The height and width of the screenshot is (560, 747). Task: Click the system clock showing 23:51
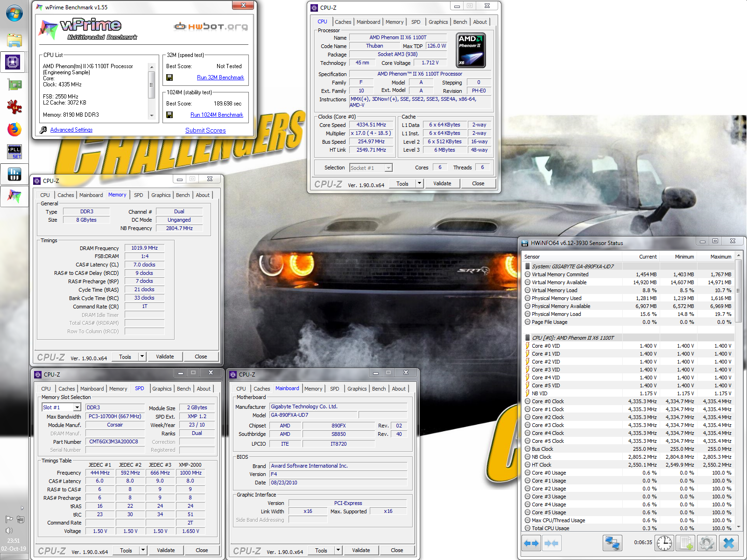point(14,541)
